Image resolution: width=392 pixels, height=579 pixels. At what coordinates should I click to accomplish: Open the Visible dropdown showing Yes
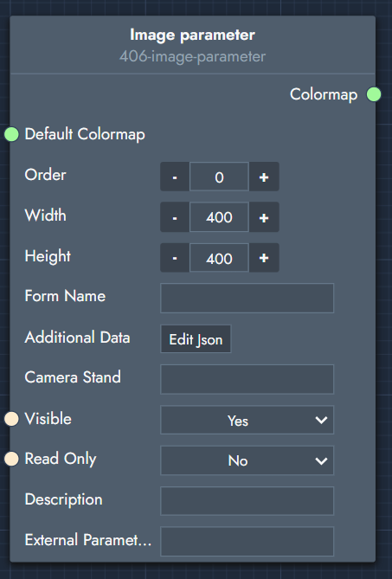[247, 420]
